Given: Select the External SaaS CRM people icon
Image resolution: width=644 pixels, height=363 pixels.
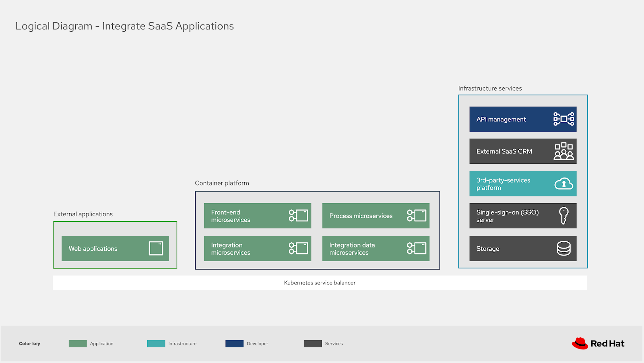Looking at the screenshot, I should click(x=563, y=151).
